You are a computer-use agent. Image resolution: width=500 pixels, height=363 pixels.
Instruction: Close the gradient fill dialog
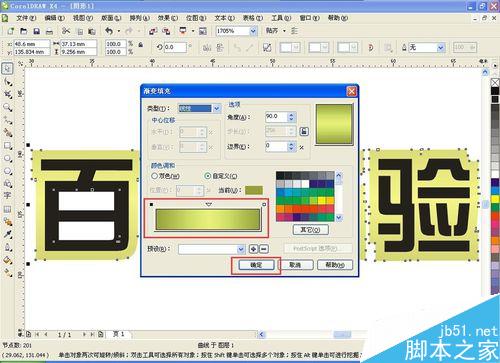pyautogui.click(x=351, y=91)
